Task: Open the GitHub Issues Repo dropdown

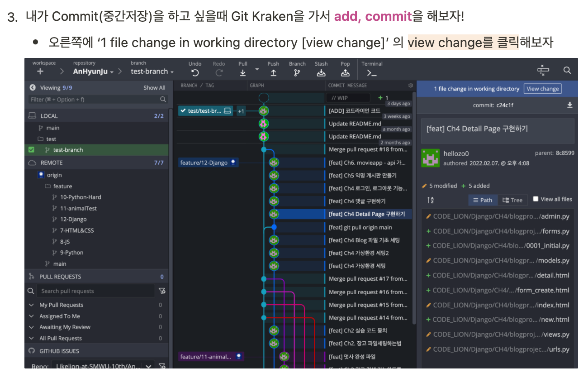Action: pyautogui.click(x=103, y=365)
